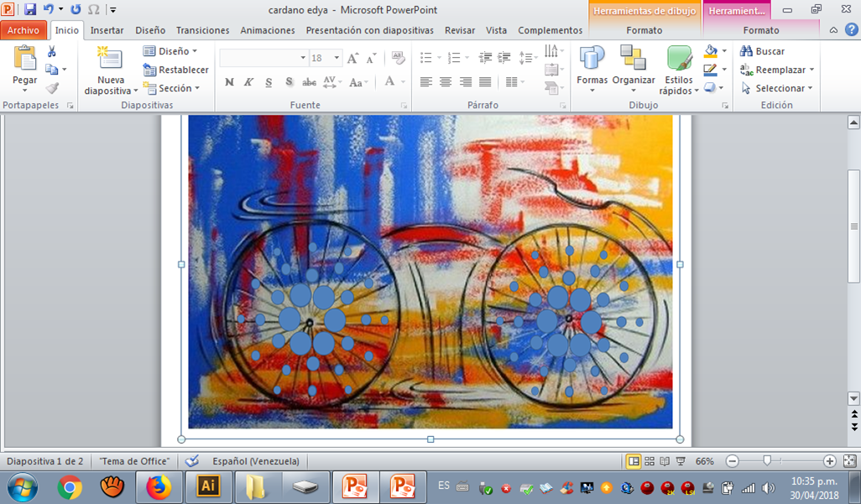Screen dimensions: 861x504
Task: Click the Buscar find button
Action: point(762,51)
